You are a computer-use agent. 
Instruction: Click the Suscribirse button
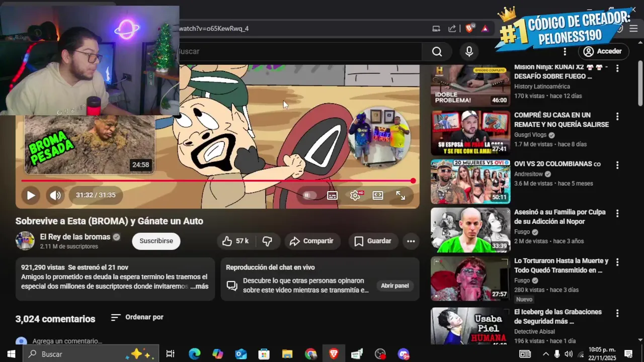[x=156, y=241]
